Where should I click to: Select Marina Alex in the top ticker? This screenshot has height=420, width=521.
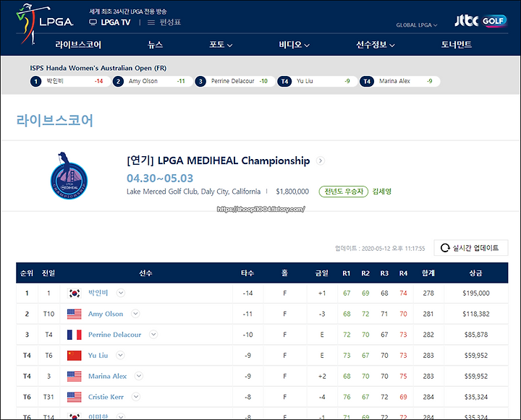pos(399,81)
